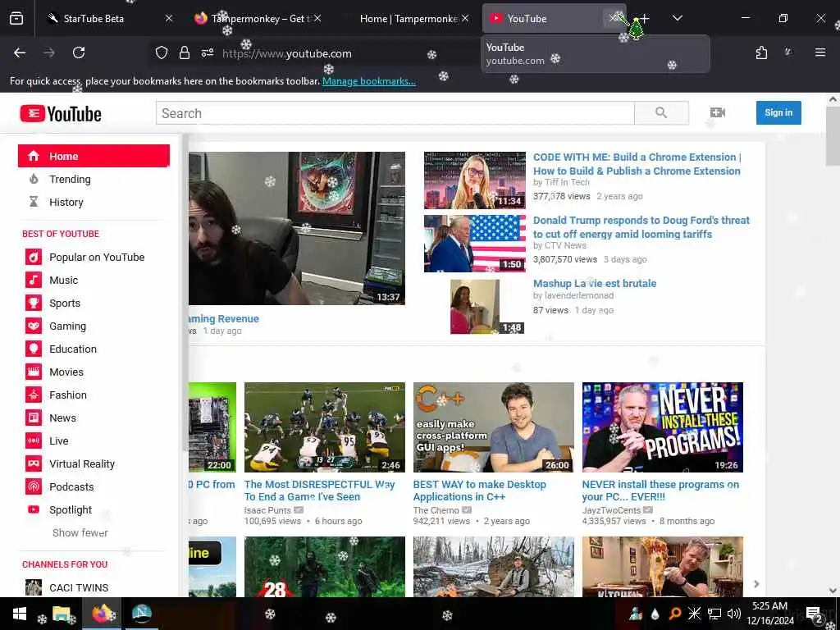Image resolution: width=840 pixels, height=630 pixels.
Task: Click in the YouTube Search field
Action: coord(395,113)
